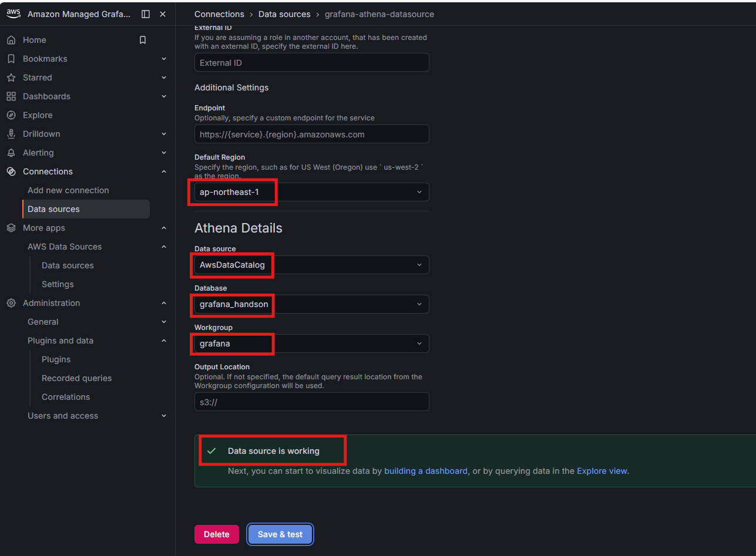This screenshot has width=756, height=556.
Task: Click the Alerting bell icon
Action: pos(11,153)
